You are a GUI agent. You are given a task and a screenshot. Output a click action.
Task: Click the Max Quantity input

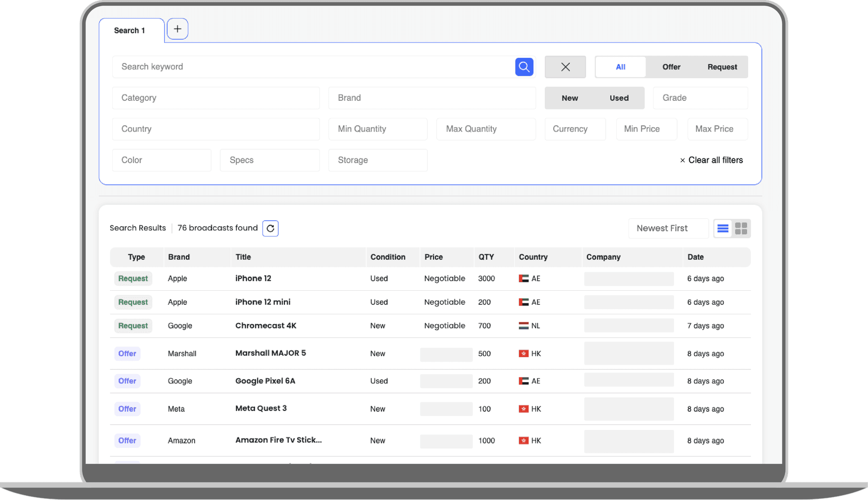click(486, 129)
